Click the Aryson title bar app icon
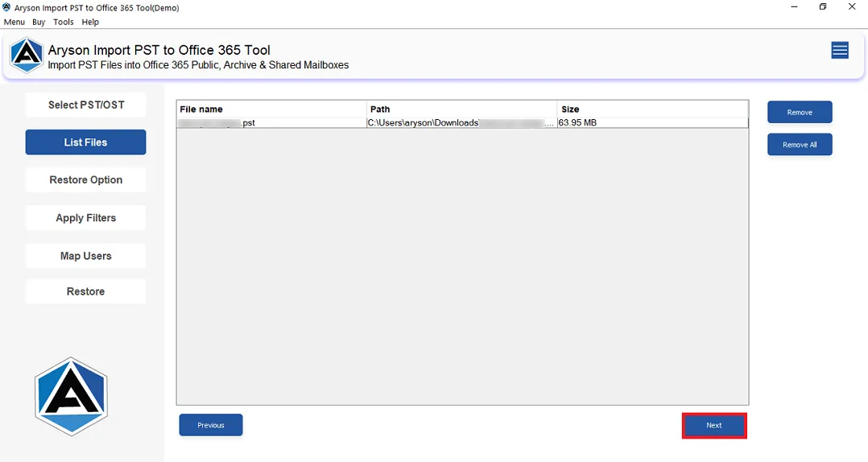This screenshot has height=462, width=868. pos(6,8)
